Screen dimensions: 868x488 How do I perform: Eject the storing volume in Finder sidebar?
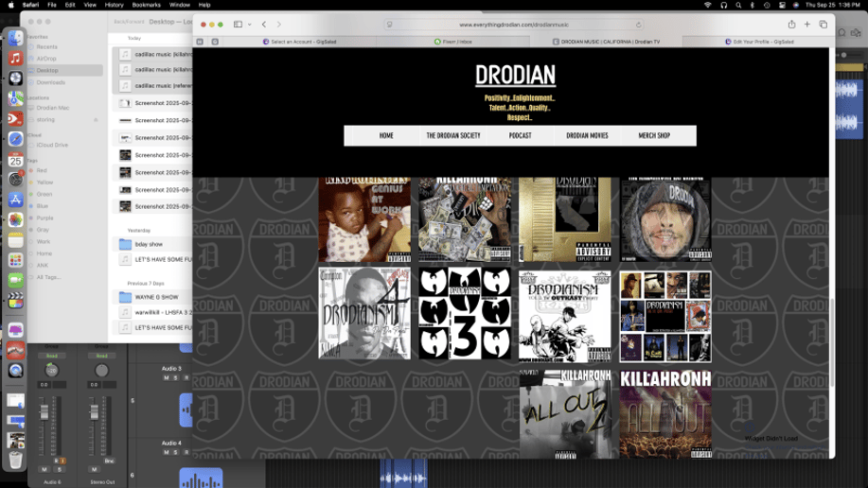[96, 119]
